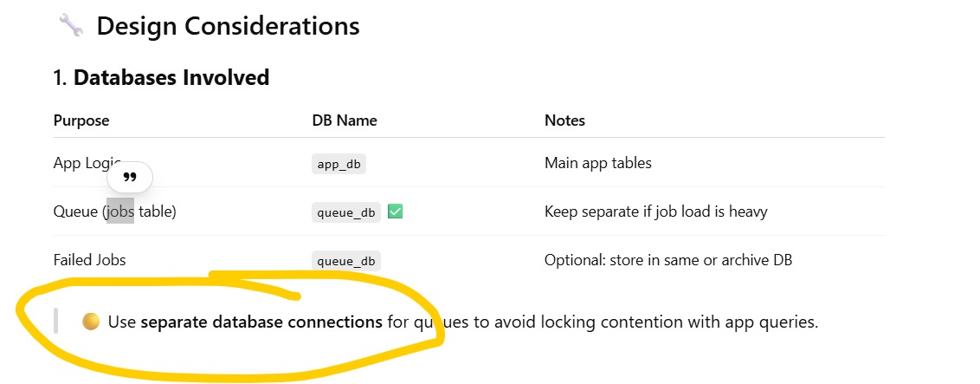Click the green checkmark next to queue_db

point(395,212)
